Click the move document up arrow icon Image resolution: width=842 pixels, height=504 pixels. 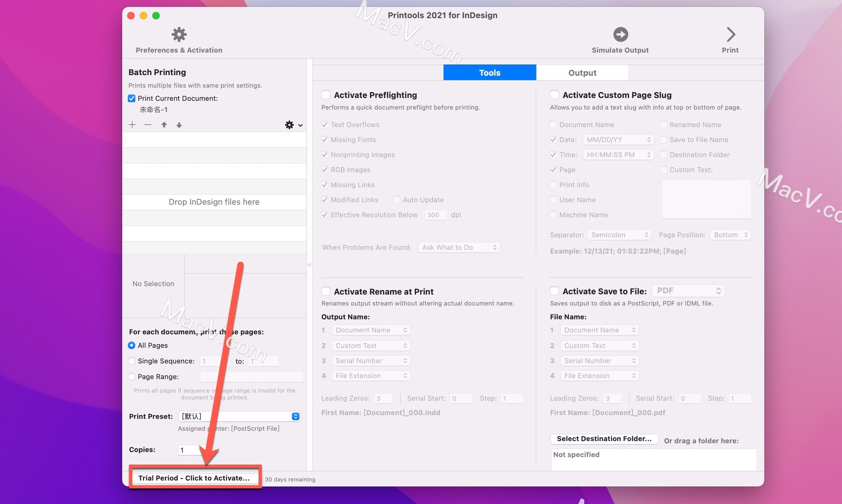tap(163, 125)
